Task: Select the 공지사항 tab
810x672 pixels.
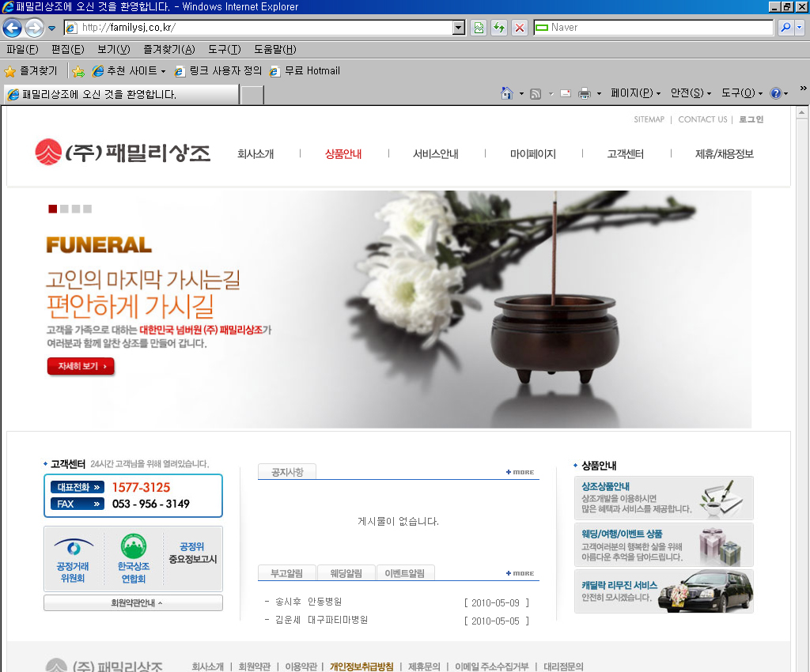Action: tap(287, 472)
